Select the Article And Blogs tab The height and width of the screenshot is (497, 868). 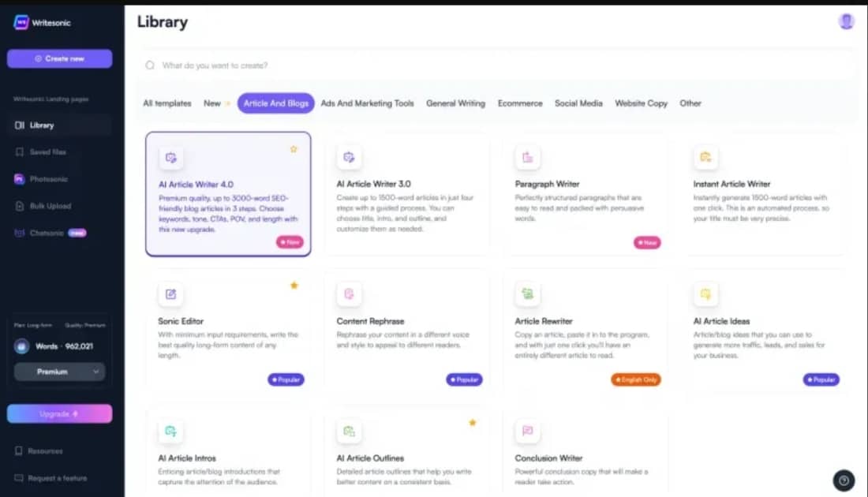pyautogui.click(x=276, y=103)
